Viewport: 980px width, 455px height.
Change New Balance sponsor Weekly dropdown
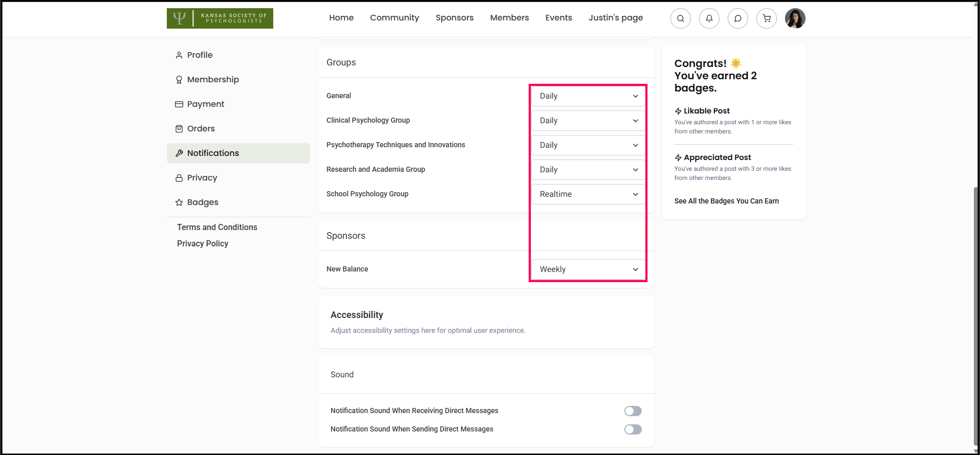coord(588,269)
